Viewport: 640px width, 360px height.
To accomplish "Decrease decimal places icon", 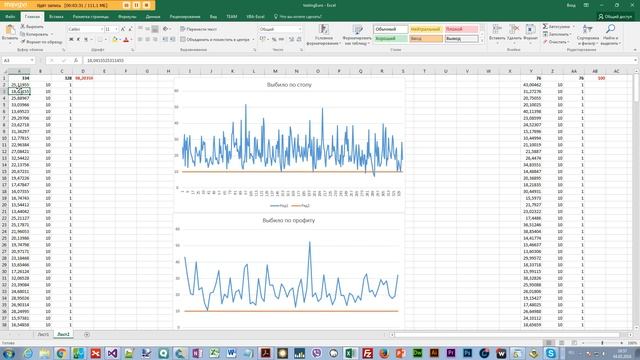I will point(299,40).
